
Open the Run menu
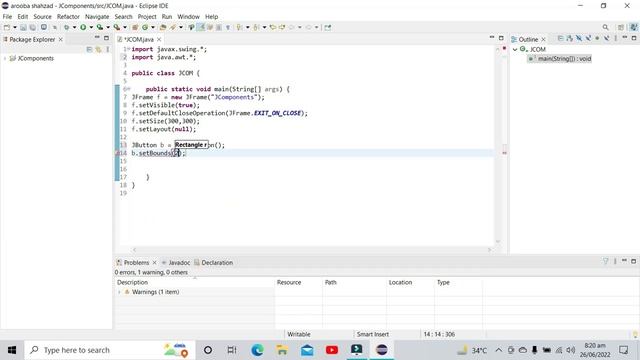click(167, 17)
